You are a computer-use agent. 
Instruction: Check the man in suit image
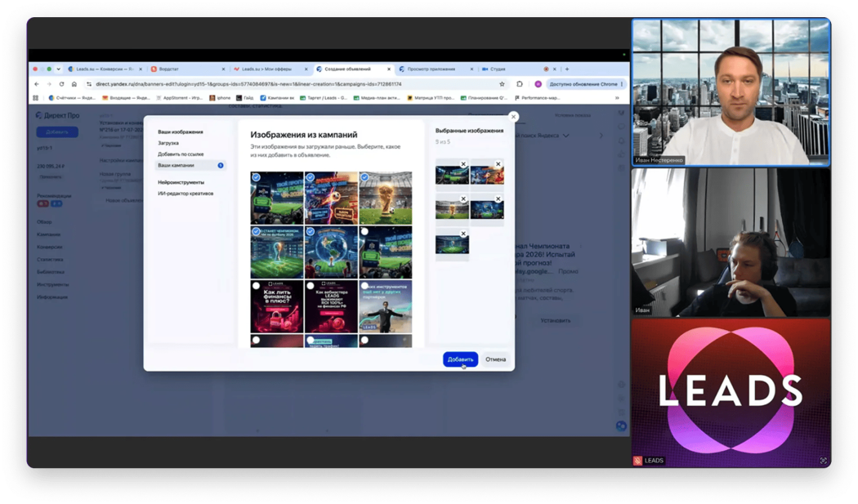click(365, 286)
